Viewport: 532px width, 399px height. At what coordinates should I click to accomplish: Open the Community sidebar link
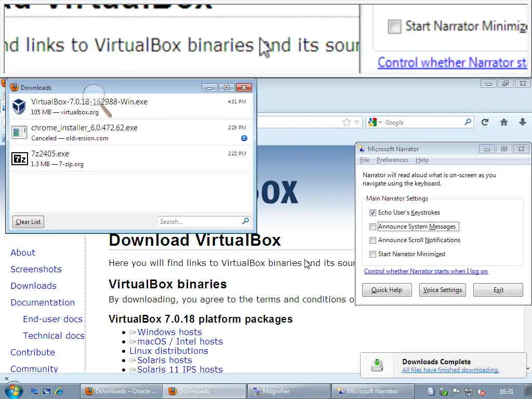(34, 369)
